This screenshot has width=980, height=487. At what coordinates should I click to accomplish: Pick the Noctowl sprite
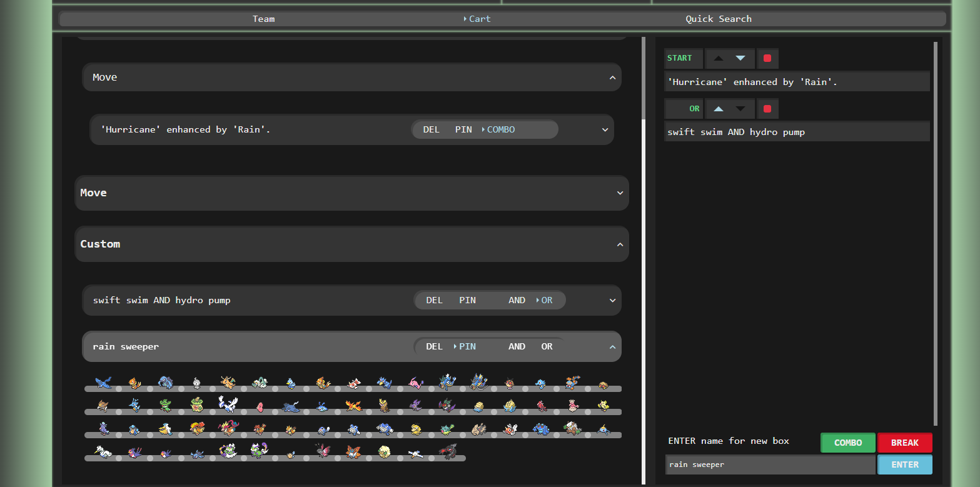coord(385,405)
